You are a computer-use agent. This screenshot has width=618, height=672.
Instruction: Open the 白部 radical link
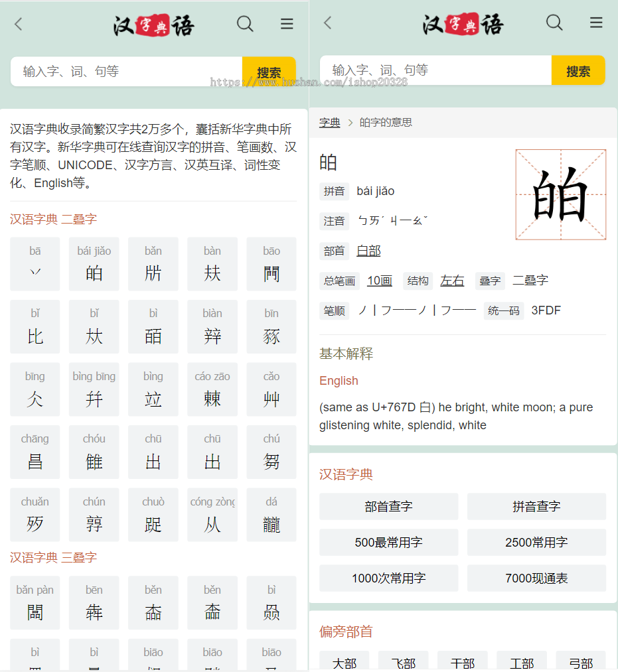(368, 251)
